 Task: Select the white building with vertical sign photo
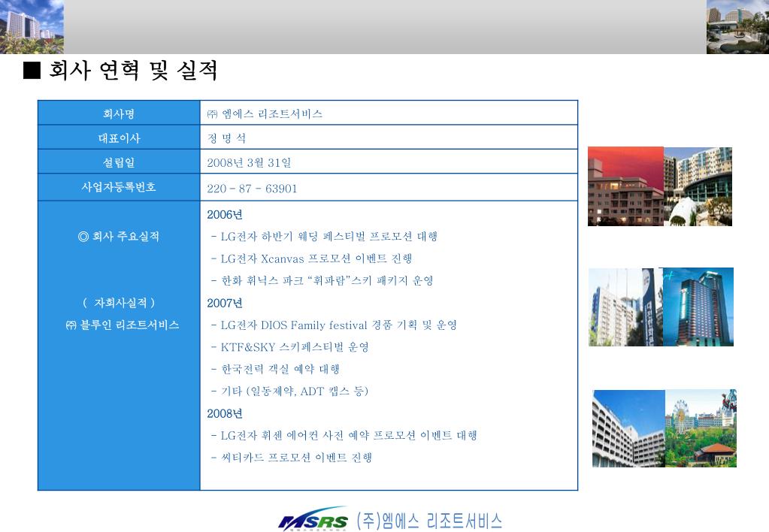(625, 307)
